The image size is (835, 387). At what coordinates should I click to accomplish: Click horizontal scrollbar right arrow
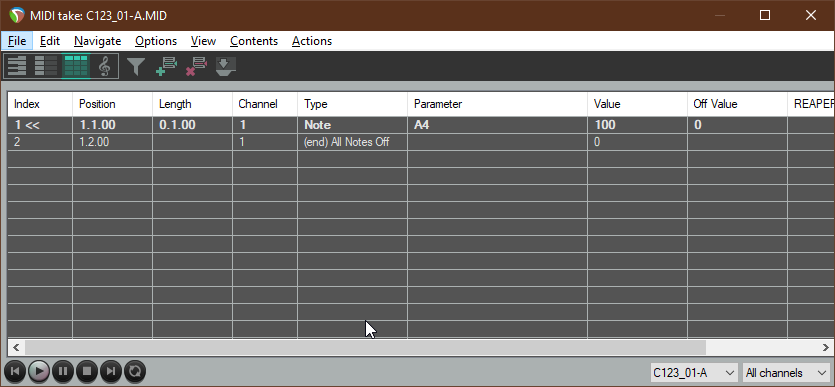[x=826, y=348]
